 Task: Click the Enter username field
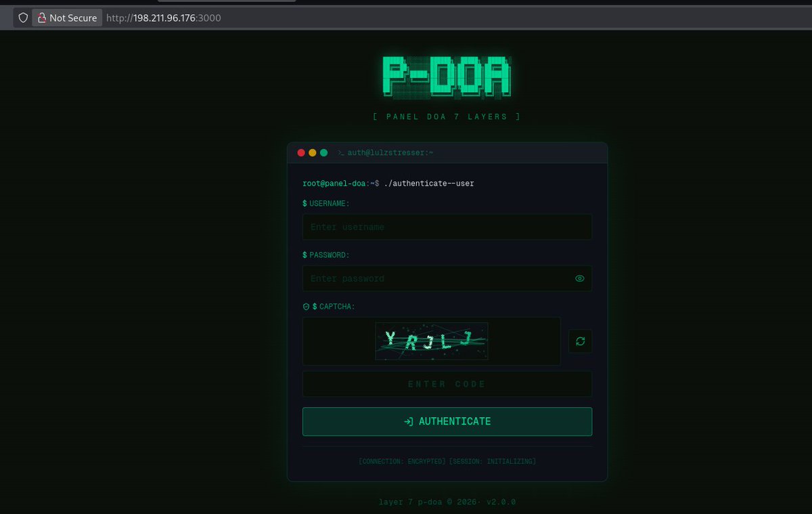[x=447, y=227]
